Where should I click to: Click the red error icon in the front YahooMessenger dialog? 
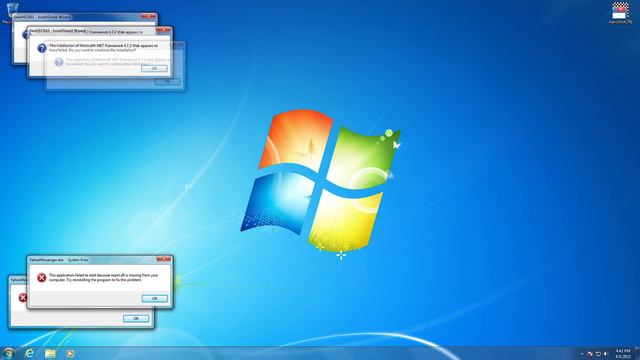tap(42, 278)
